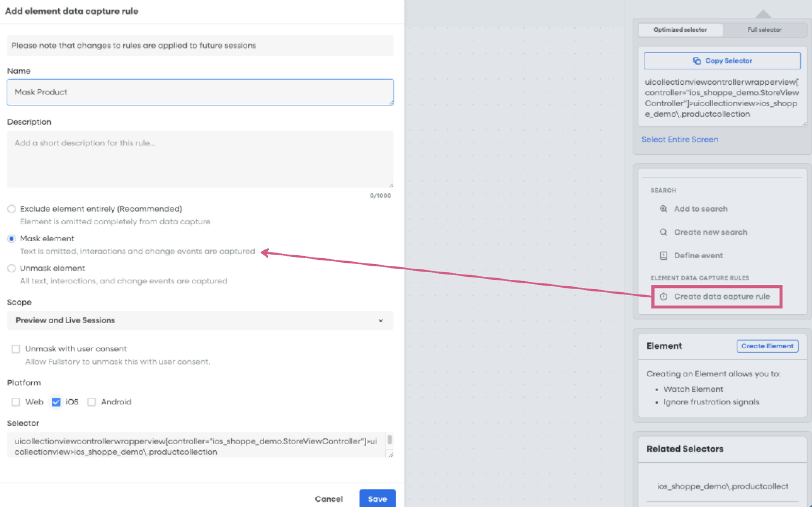Screen dimensions: 812x507
Task: Click the Name field containing Mask Product
Action: (200, 92)
